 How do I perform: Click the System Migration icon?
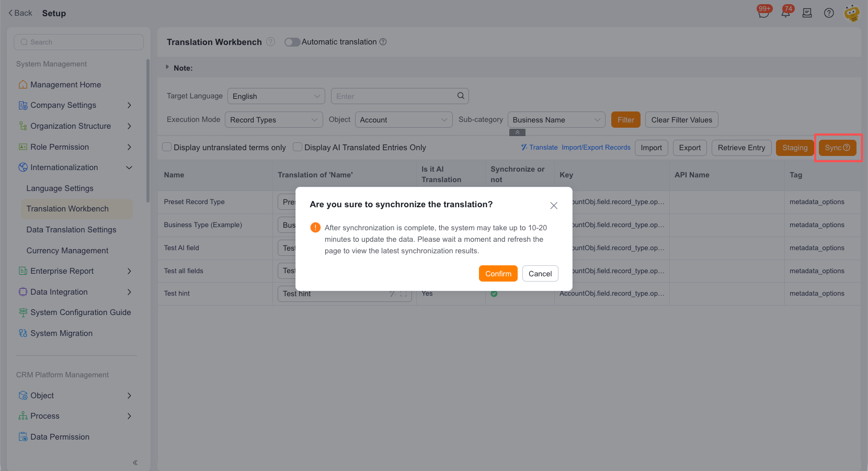coord(23,333)
